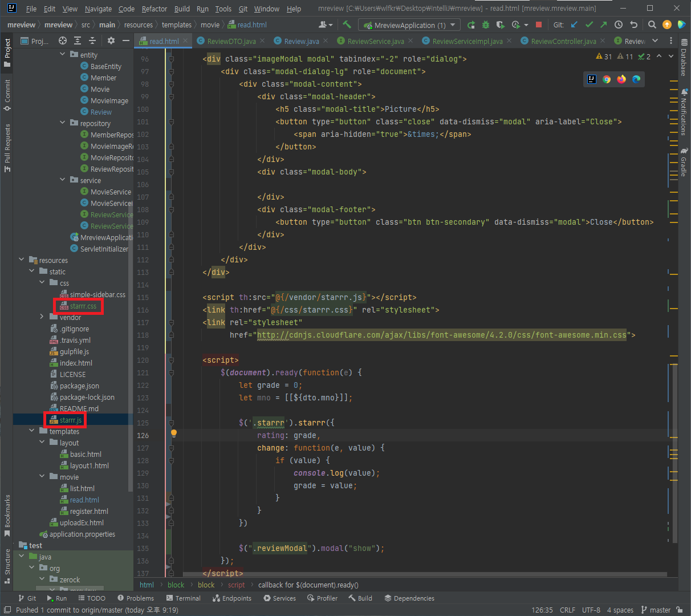The height and width of the screenshot is (616, 691).
Task: Open the Navigate menu
Action: coord(98,9)
